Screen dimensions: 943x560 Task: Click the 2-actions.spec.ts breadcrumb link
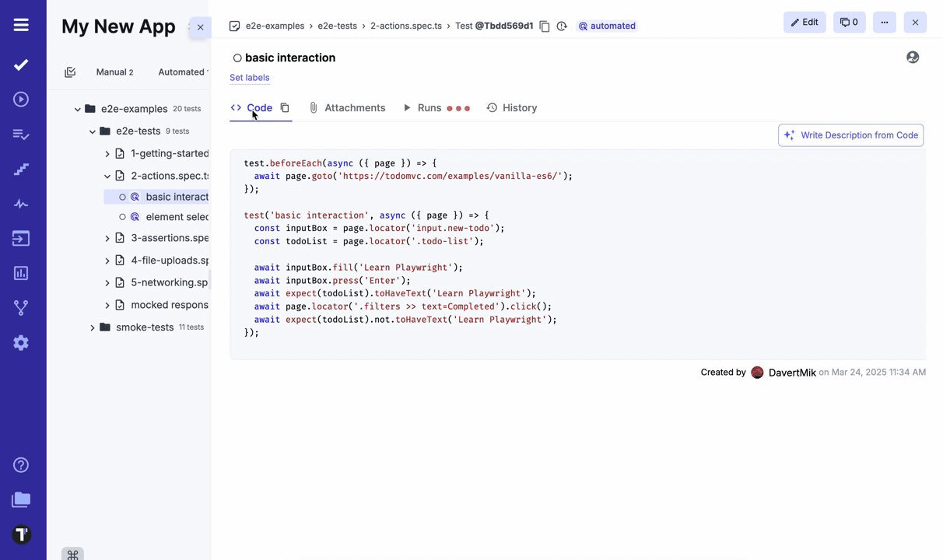tap(405, 26)
